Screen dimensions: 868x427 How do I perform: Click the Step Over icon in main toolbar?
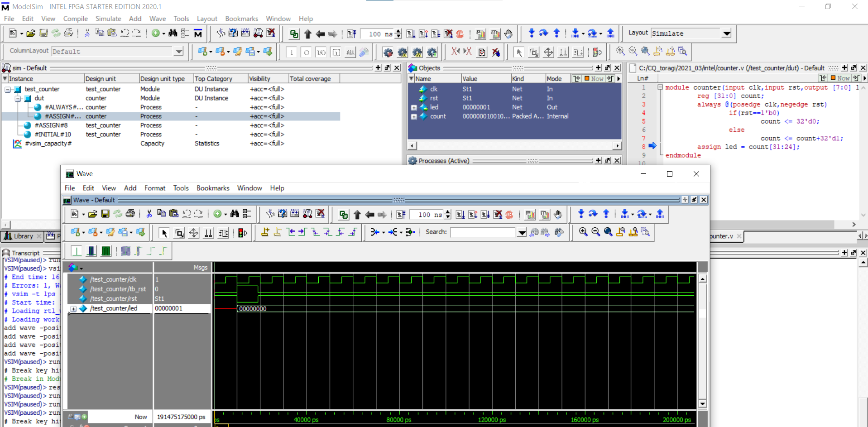pyautogui.click(x=544, y=34)
